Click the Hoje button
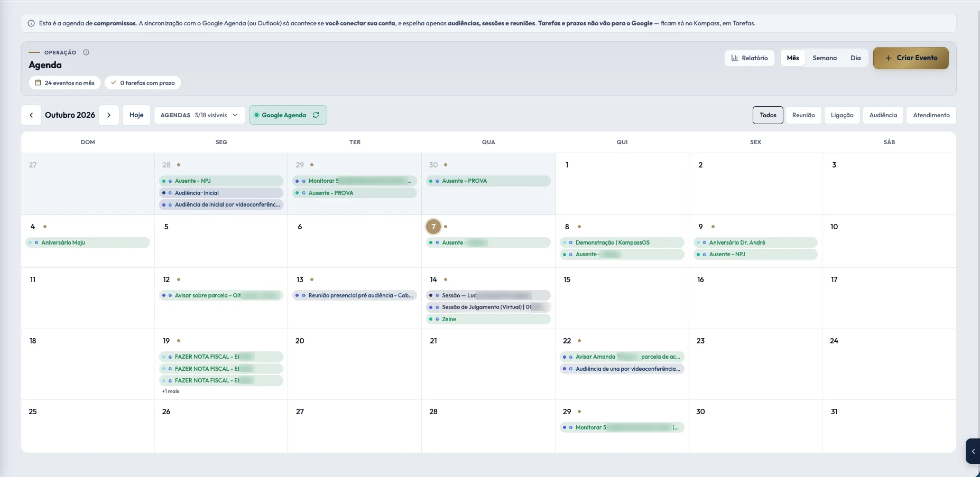 (136, 115)
